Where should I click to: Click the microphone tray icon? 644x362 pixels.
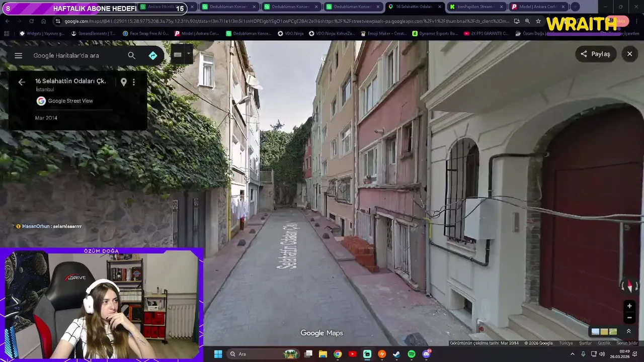pos(584,354)
